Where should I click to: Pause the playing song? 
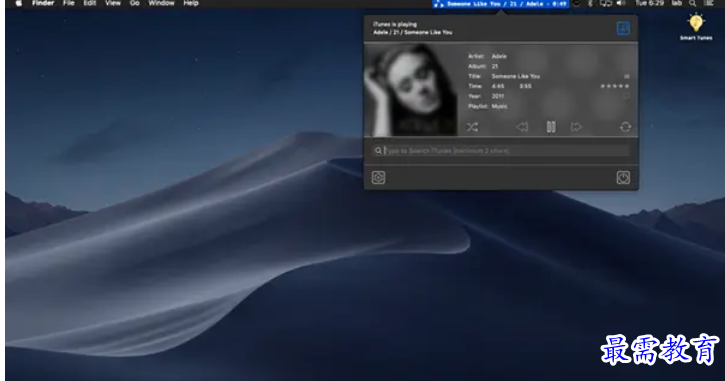551,127
